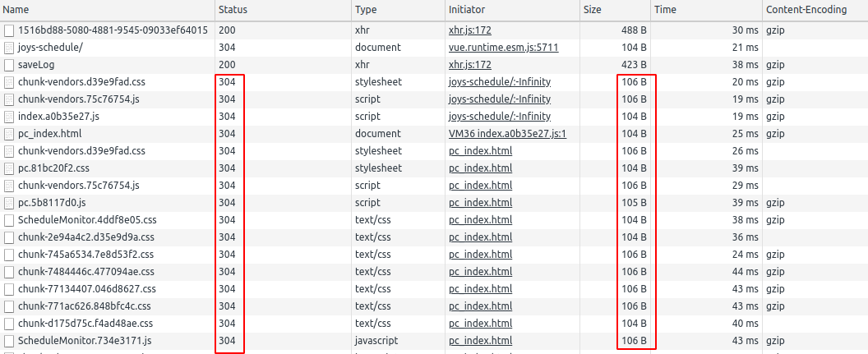The height and width of the screenshot is (354, 868).
Task: Click the file icon next to pc.5b8117d0.js
Action: coord(9,203)
